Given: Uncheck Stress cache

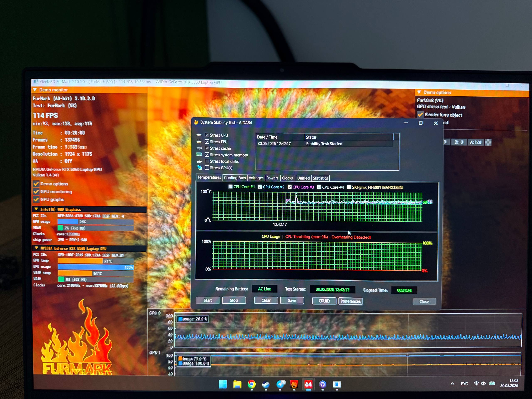Looking at the screenshot, I should click(207, 148).
